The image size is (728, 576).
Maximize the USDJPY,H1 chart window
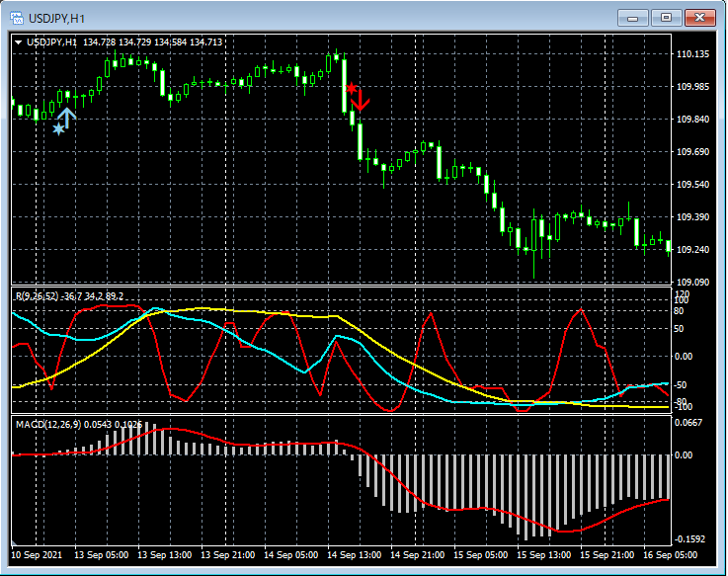pyautogui.click(x=666, y=18)
